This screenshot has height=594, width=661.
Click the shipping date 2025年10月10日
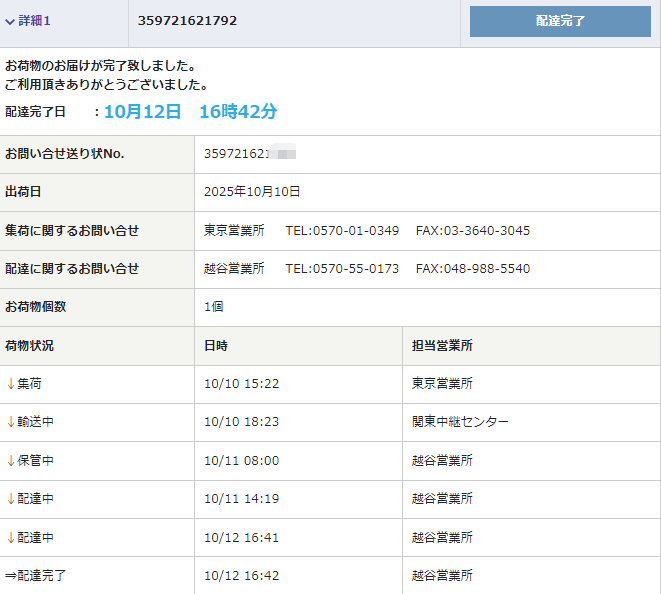[x=252, y=192]
